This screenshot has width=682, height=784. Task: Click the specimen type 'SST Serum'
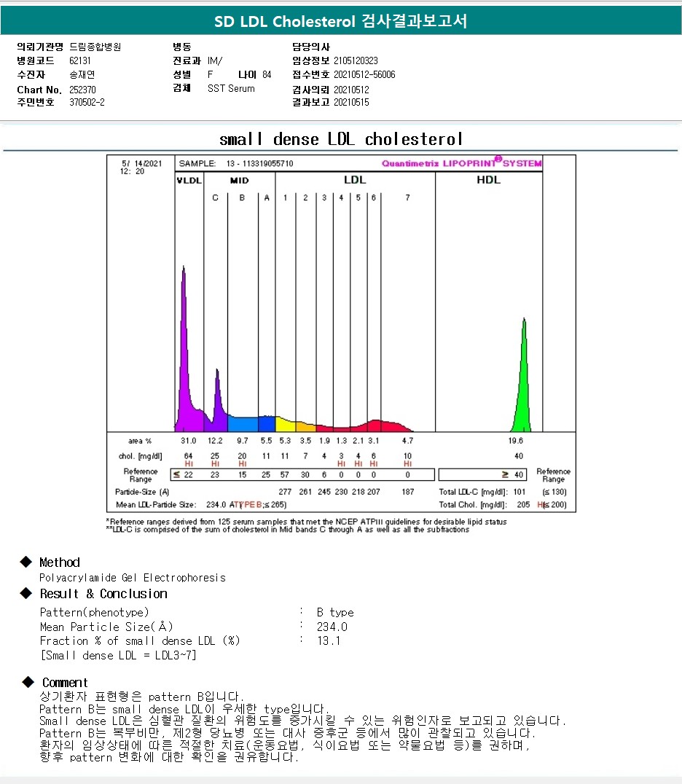[x=231, y=88]
